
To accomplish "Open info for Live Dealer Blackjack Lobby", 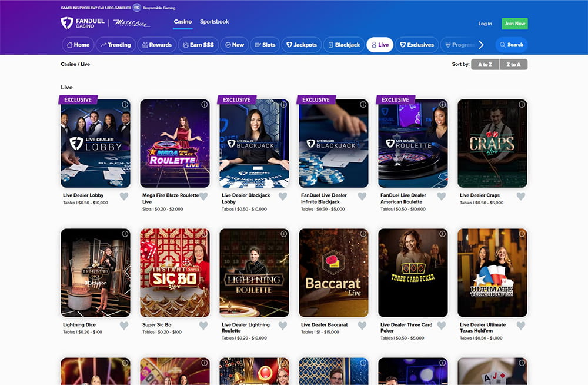I will point(284,104).
